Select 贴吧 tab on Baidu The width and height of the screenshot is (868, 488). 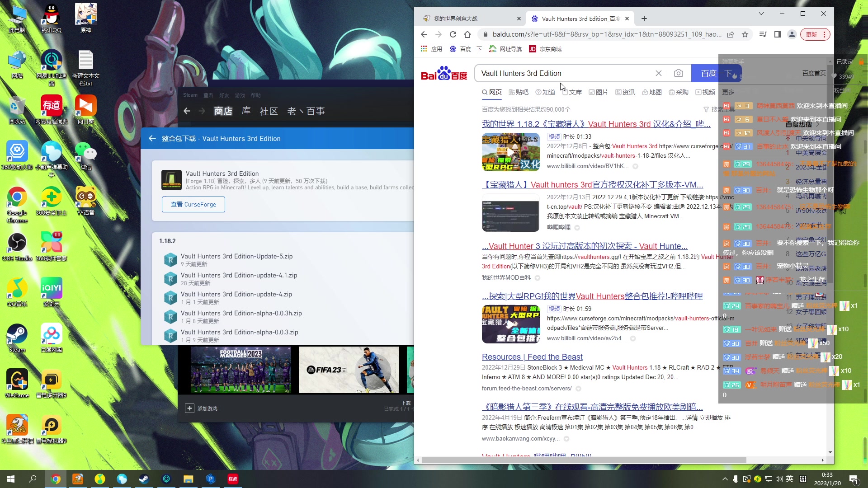pyautogui.click(x=518, y=92)
